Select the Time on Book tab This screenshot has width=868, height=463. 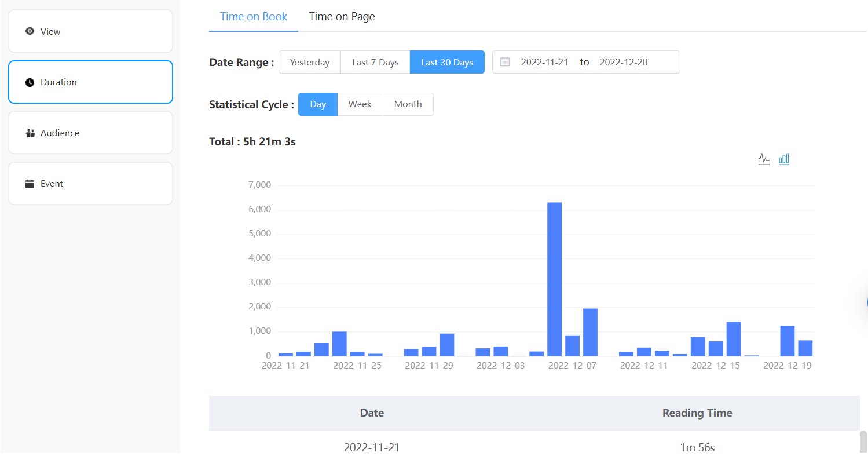point(254,16)
